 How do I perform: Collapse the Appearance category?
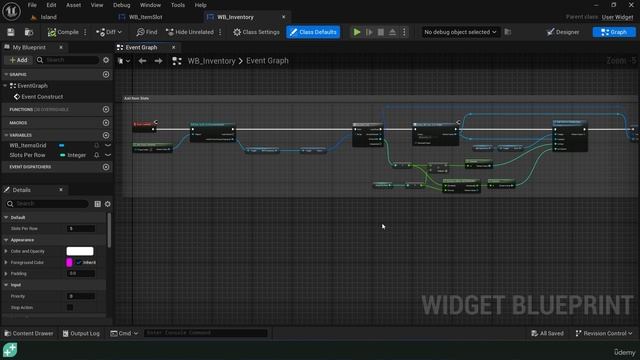tap(6, 240)
